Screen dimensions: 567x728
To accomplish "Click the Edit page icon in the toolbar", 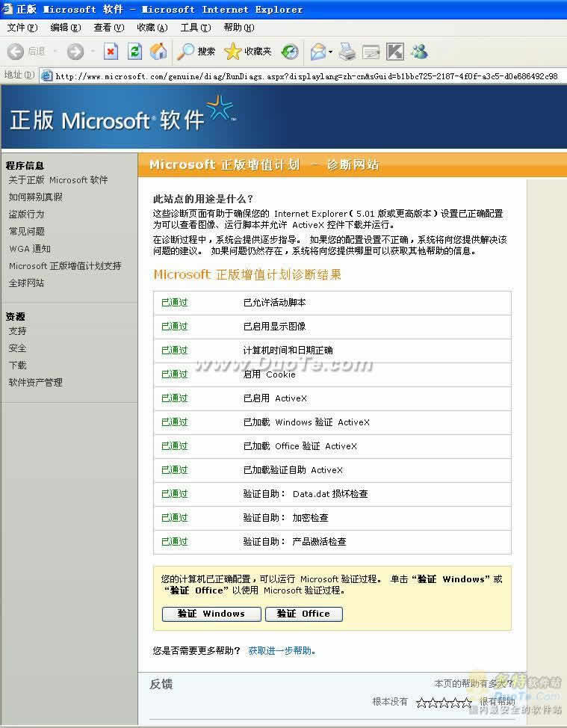I will (x=371, y=52).
